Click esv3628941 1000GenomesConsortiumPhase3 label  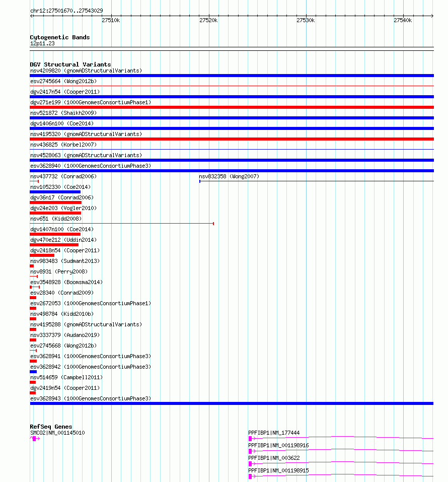pyautogui.click(x=91, y=356)
